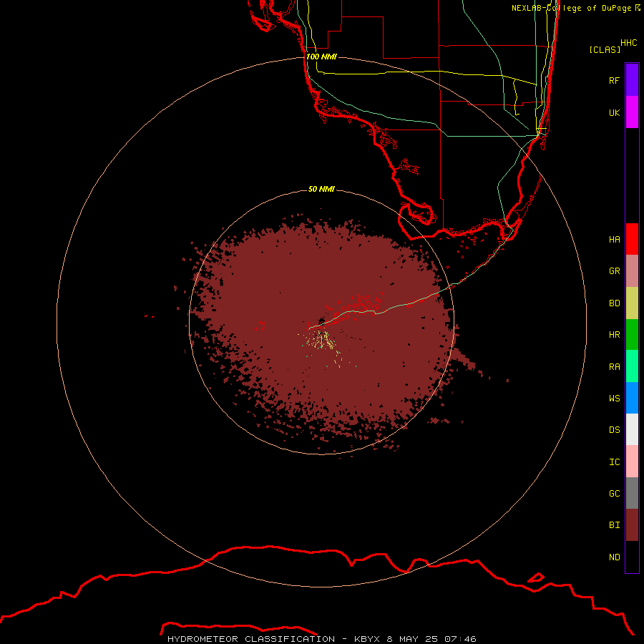
Task: Click the RF legend label
Action: (614, 80)
